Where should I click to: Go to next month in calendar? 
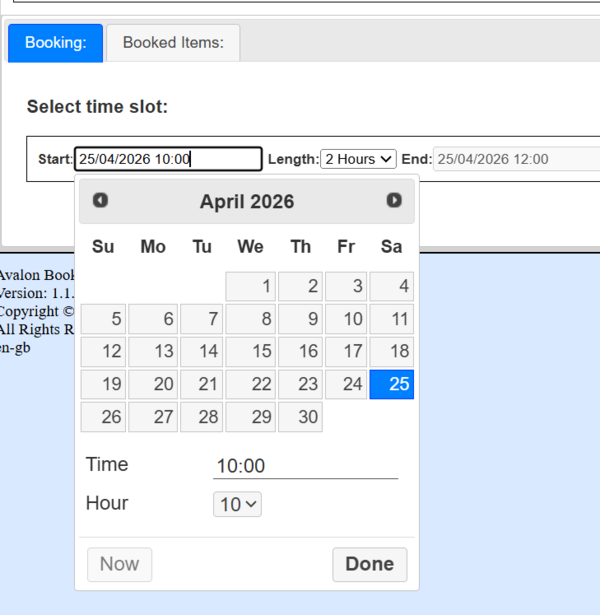pyautogui.click(x=394, y=201)
